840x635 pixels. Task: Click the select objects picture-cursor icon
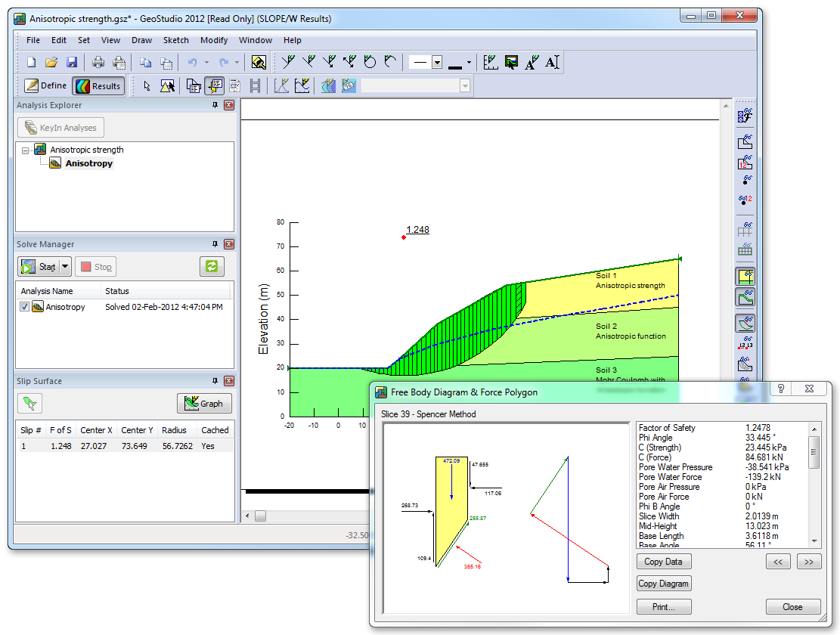pos(168,85)
